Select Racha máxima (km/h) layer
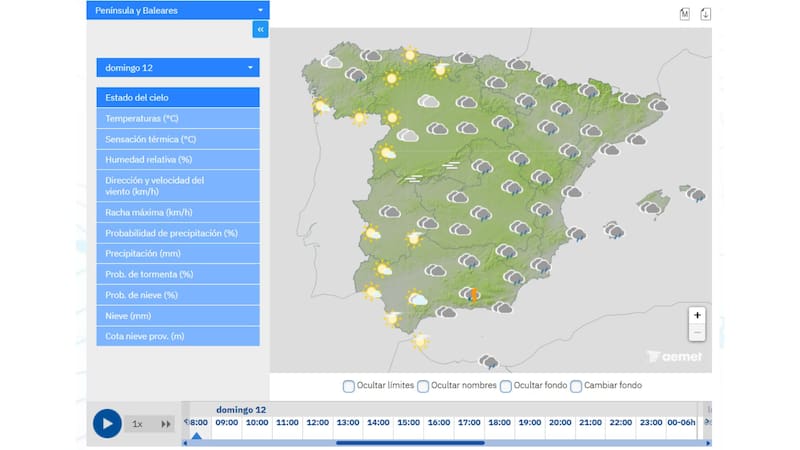The image size is (800, 450). [x=178, y=212]
